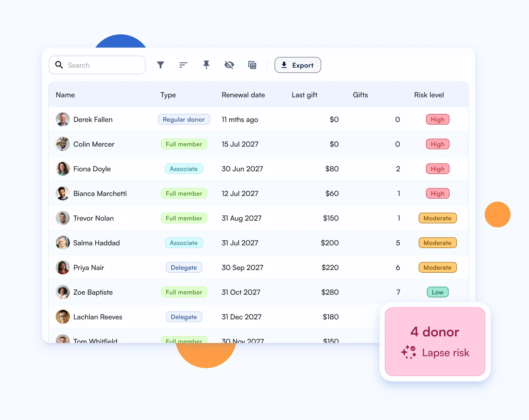Select the name Colin Mercer
This screenshot has height=420, width=529.
pyautogui.click(x=94, y=144)
